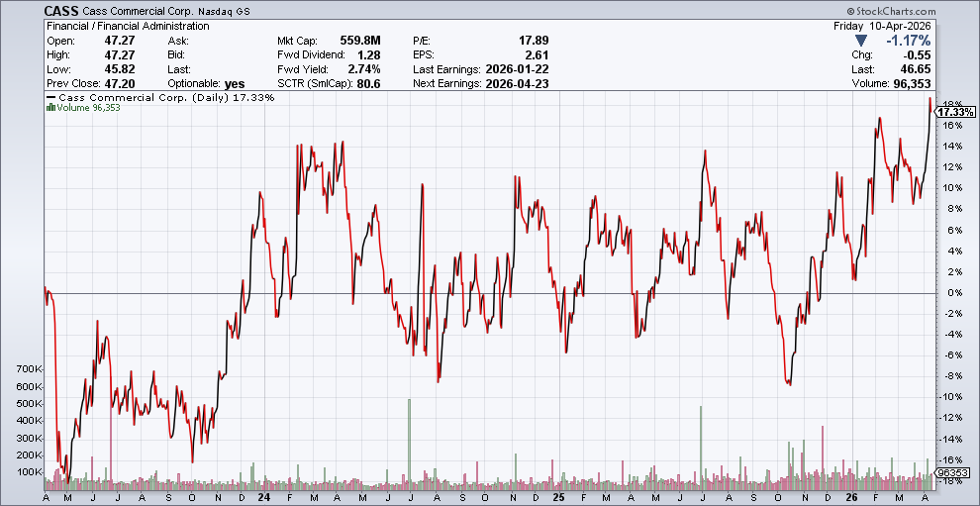980x506 pixels.
Task: Select the 24 year marker on time axis
Action: tap(260, 497)
